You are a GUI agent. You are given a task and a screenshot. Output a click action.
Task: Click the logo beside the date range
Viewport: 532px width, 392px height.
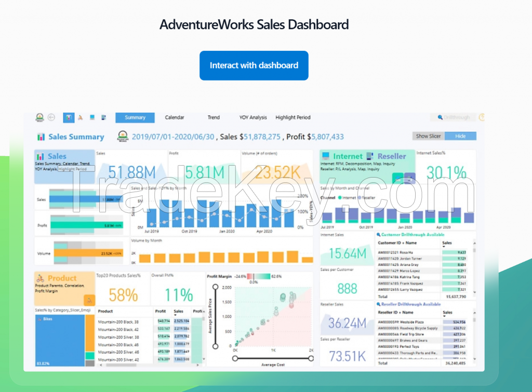123,137
